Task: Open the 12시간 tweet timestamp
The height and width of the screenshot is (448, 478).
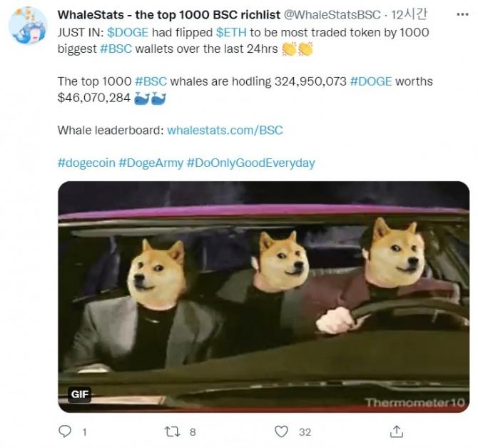Action: click(x=409, y=14)
